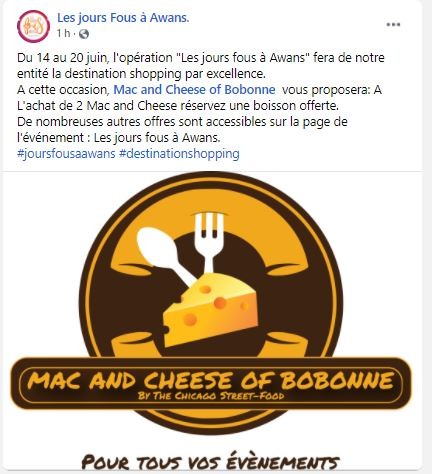Screen dimensions: 432x474
Task: Open the #destinationshopping hashtag
Action: [x=179, y=154]
